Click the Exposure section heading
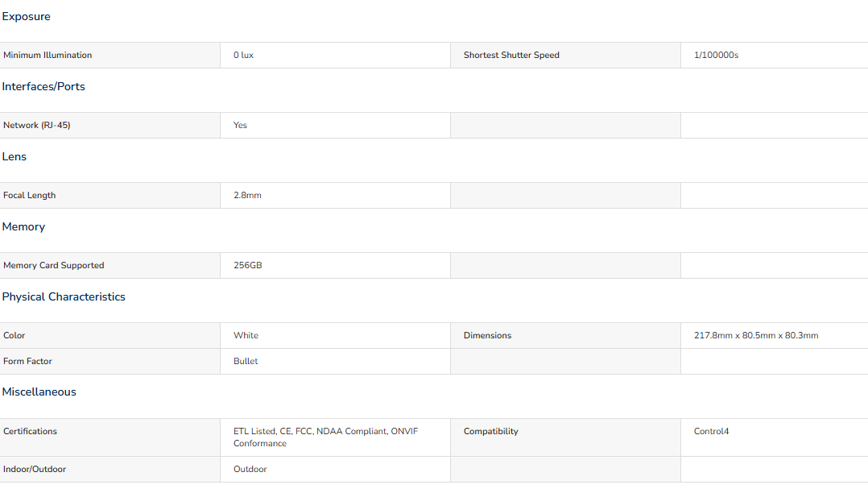Viewport: 868px width, 489px height. (x=26, y=17)
